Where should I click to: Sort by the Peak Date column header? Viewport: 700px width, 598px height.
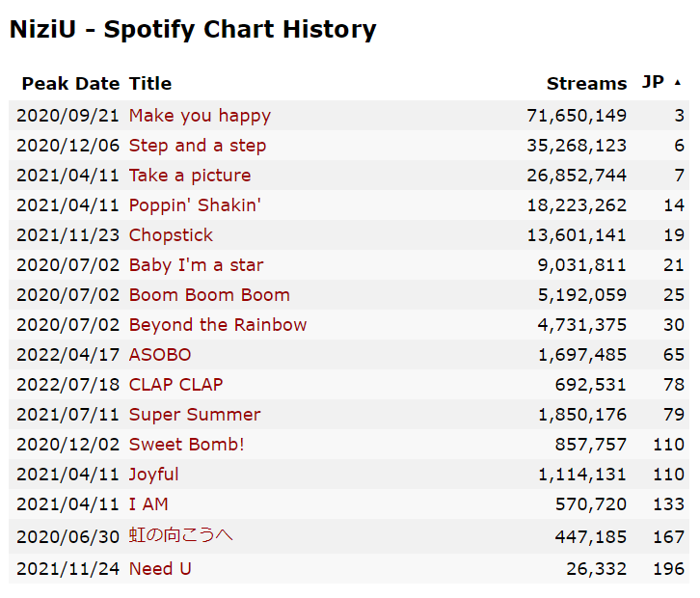point(70,84)
